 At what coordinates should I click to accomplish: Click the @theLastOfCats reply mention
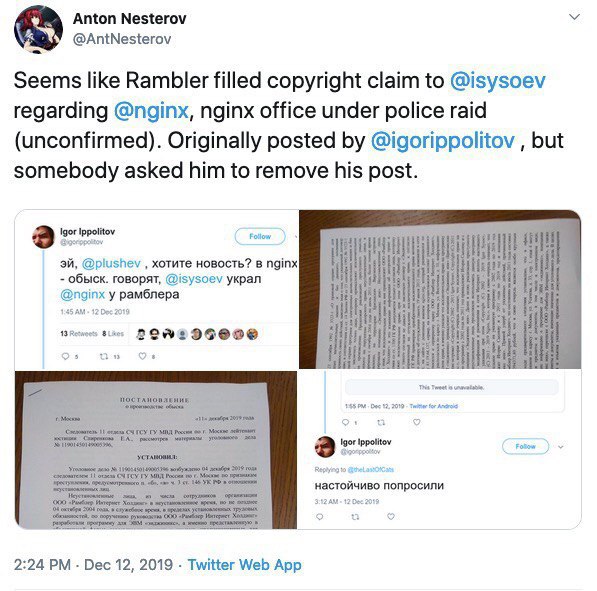(x=370, y=470)
